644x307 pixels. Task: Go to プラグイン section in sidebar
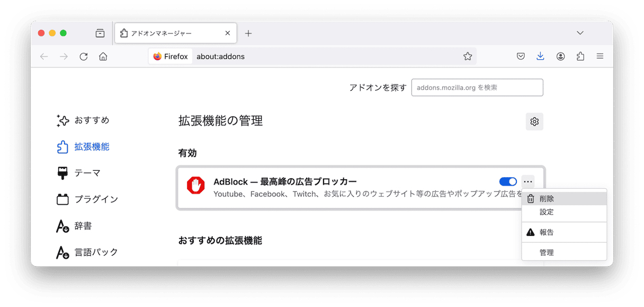click(95, 199)
